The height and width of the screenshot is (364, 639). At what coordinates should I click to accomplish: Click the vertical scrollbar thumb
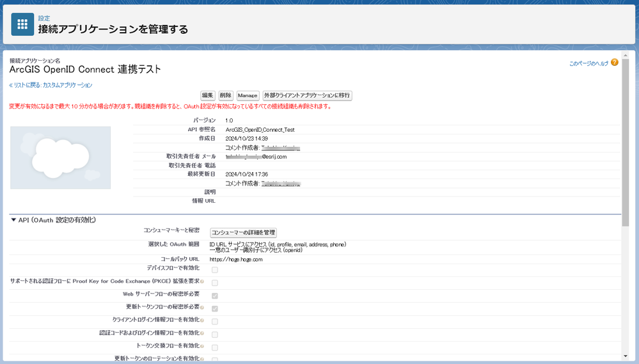[x=625, y=143]
